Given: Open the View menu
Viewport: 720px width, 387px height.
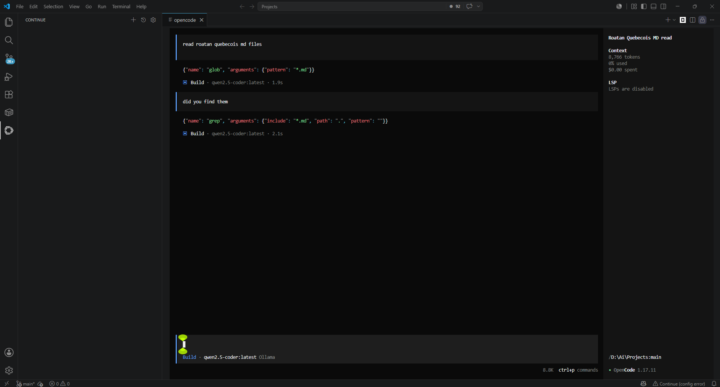Looking at the screenshot, I should click(x=74, y=6).
